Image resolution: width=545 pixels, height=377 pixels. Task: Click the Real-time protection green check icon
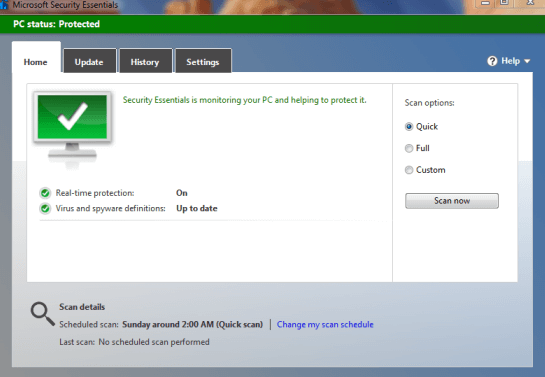pyautogui.click(x=45, y=193)
